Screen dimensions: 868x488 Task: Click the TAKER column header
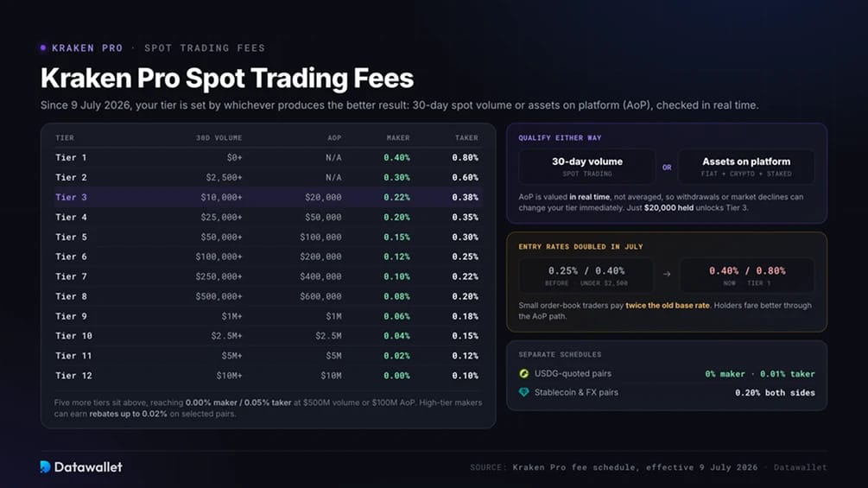466,138
